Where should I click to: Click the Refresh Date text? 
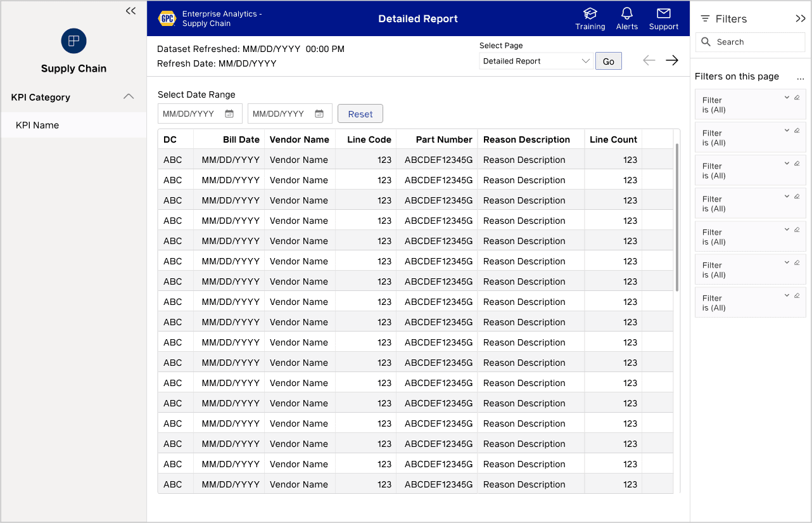click(x=217, y=63)
